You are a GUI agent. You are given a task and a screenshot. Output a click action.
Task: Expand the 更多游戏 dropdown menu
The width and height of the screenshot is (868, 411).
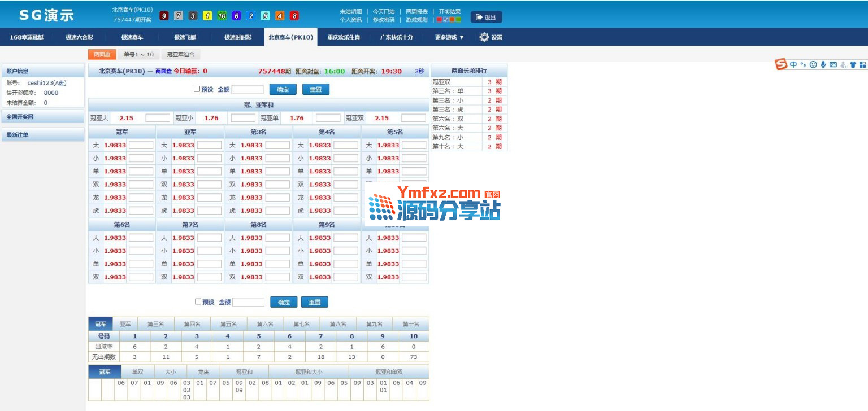[449, 37]
